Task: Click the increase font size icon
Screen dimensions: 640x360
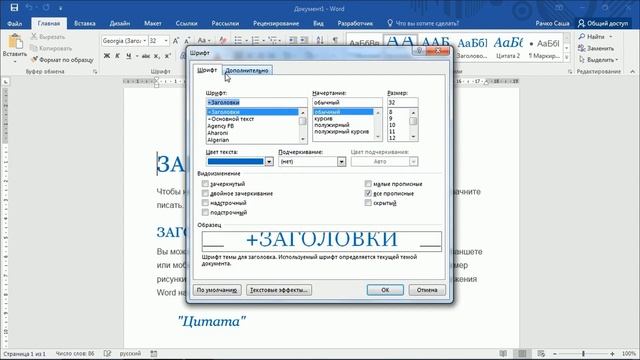Action: pos(176,41)
